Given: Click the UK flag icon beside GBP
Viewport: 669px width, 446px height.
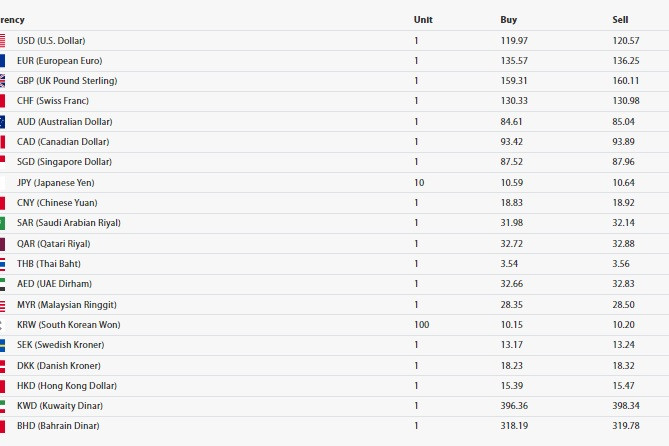Looking at the screenshot, I should point(3,81).
